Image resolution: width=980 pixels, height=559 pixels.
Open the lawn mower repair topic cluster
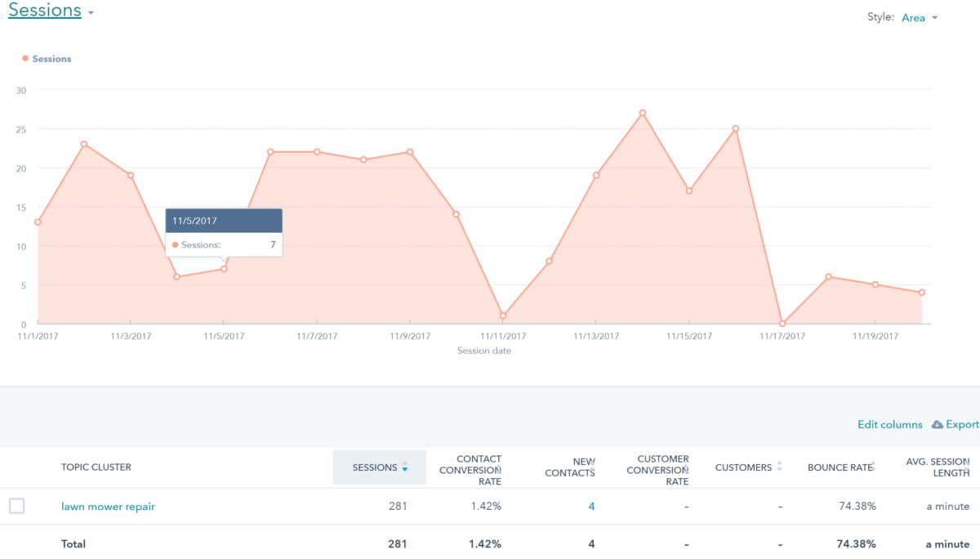pos(108,506)
